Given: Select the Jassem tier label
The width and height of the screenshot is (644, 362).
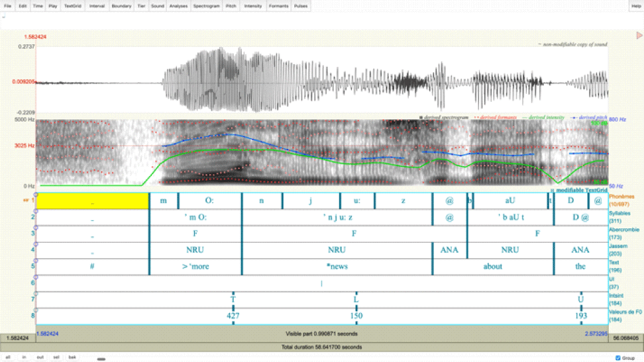Looking at the screenshot, I should [618, 250].
